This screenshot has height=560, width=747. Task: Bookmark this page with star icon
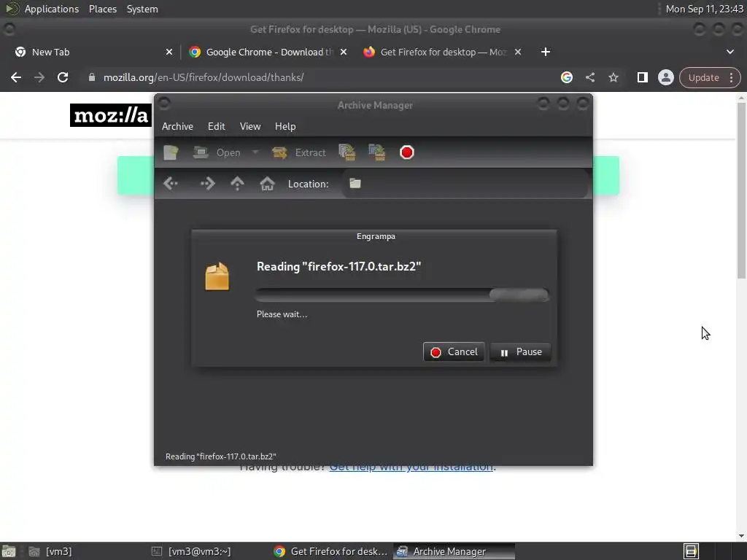point(613,77)
